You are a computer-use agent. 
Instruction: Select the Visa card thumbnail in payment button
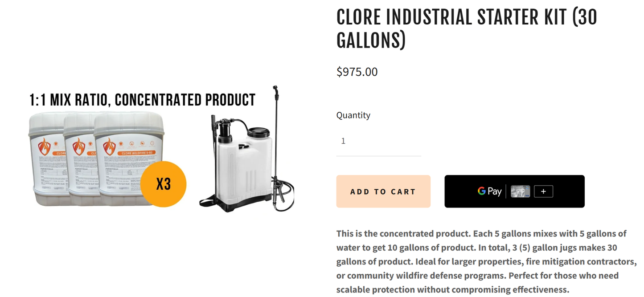pos(520,191)
